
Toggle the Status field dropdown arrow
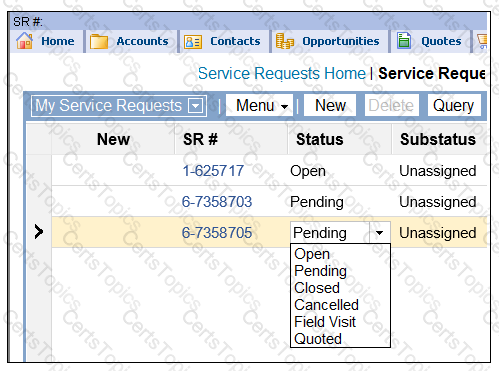click(380, 232)
